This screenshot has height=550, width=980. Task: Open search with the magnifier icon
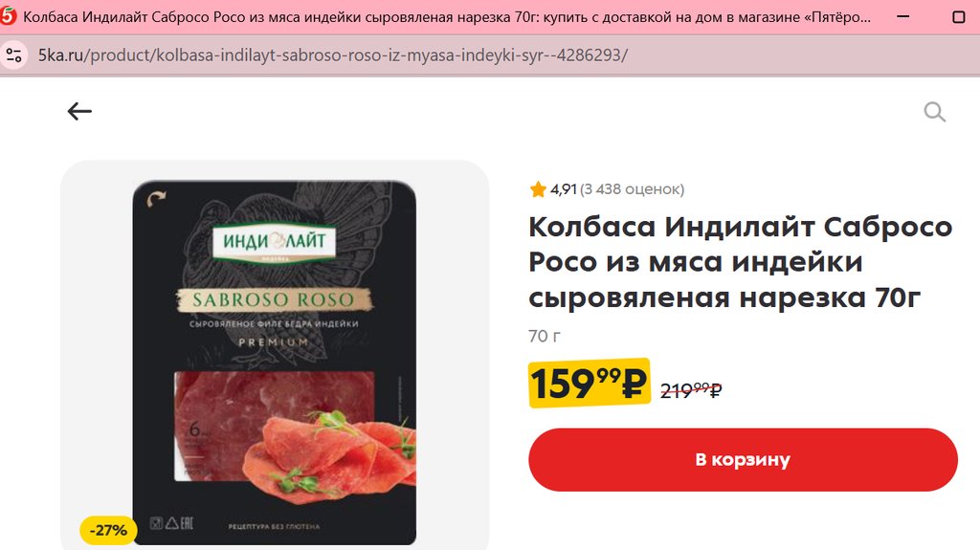(x=934, y=112)
